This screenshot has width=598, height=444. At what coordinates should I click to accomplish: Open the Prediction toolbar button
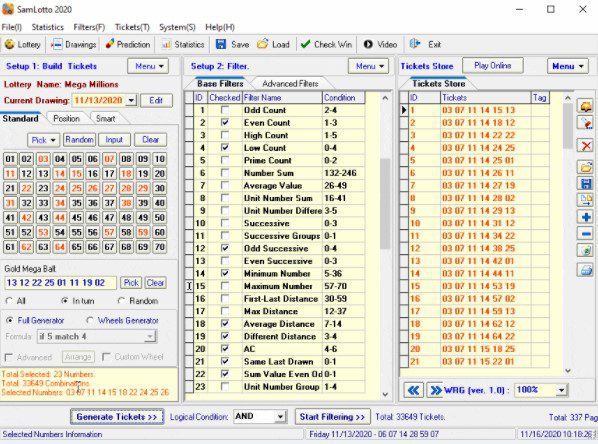127,45
